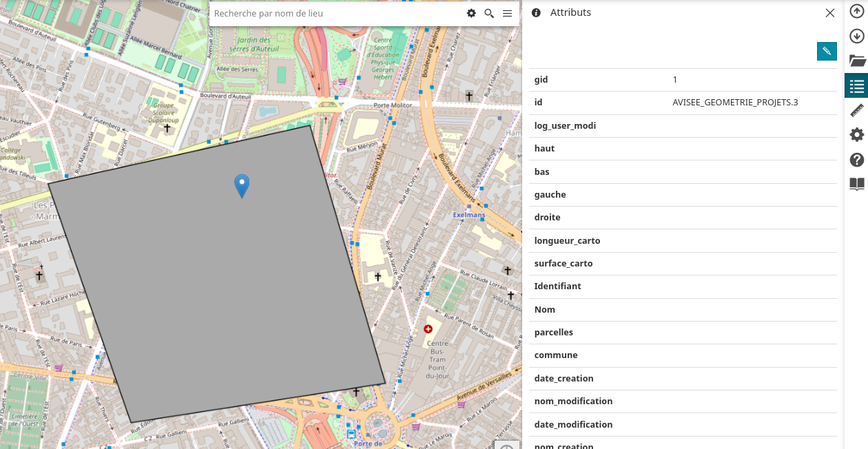Click the info icon beside Attributs title
868x449 pixels.
[536, 12]
